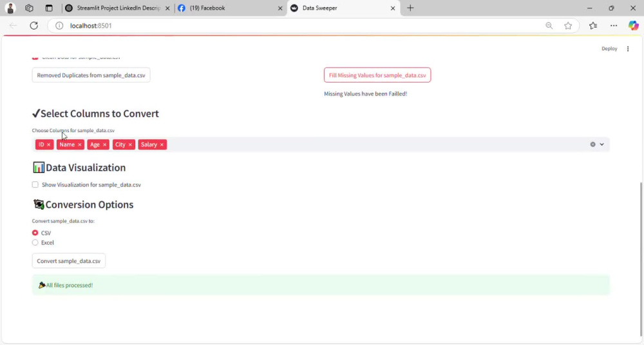Open the workspaces icon in title bar
This screenshot has height=345, width=644.
click(x=29, y=8)
